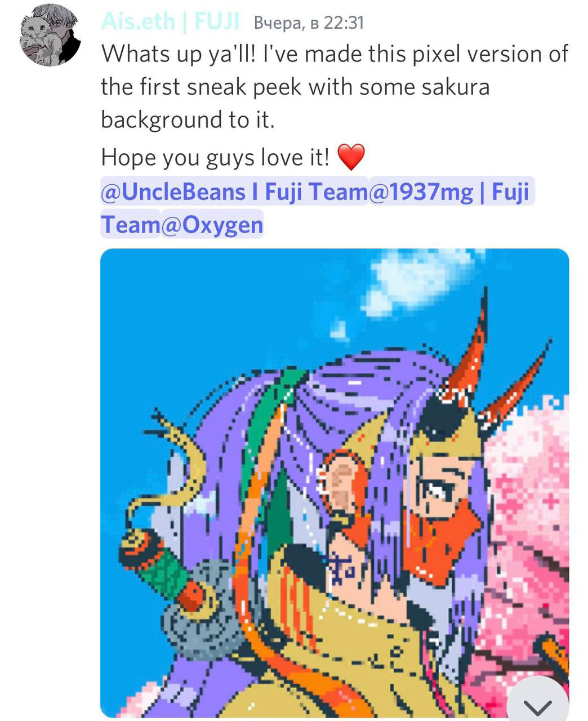This screenshot has width=588, height=721.
Task: Open the @UncleBeans I Fuji Team mention
Action: 234,192
